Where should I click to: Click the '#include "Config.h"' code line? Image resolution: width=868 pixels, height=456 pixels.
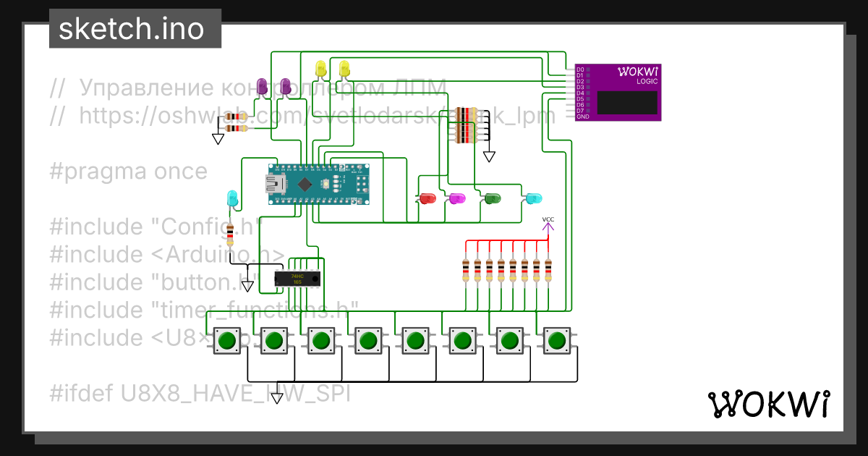point(156,227)
